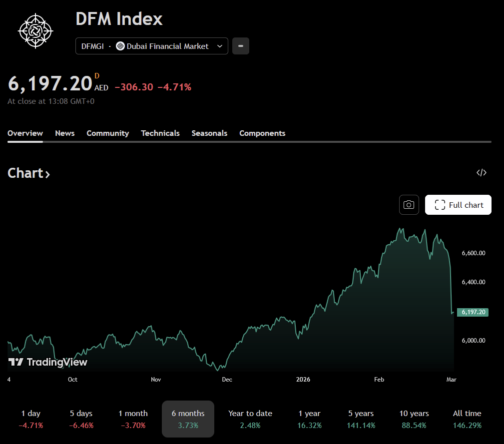The height and width of the screenshot is (444, 504).
Task: Click the -4.71% change next to price
Action: coord(174,87)
